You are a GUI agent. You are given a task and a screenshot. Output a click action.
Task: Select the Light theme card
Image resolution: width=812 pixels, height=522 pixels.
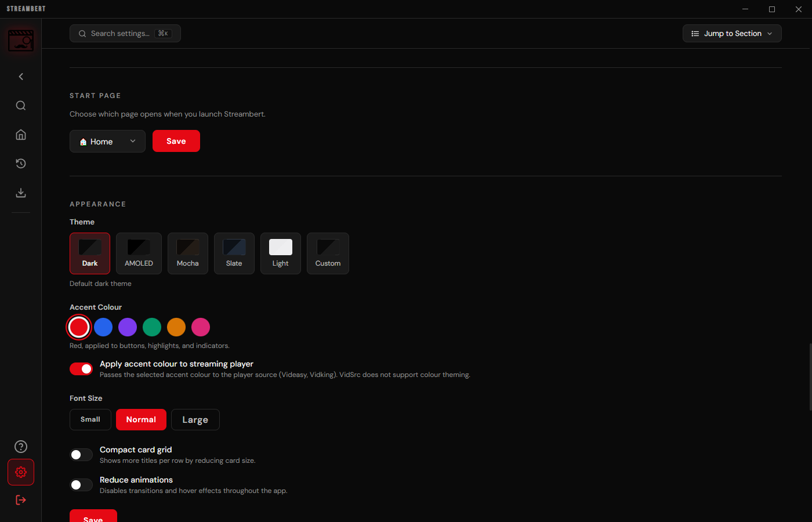point(281,253)
